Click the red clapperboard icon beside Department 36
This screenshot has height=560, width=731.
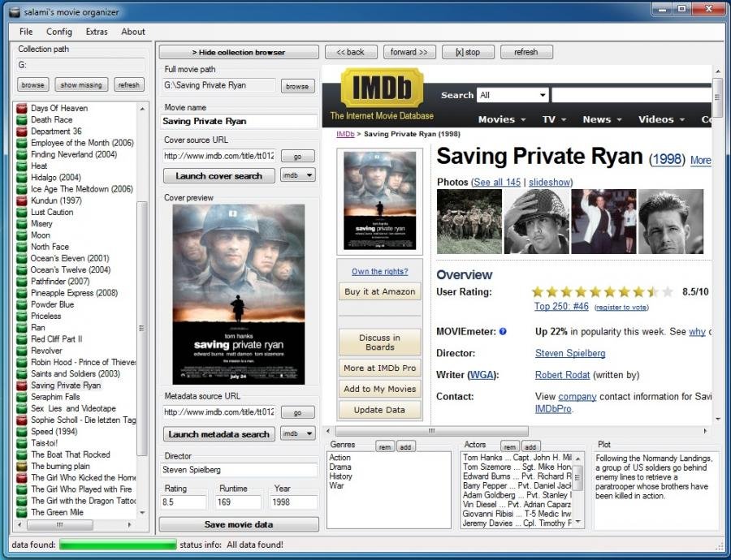(21, 131)
